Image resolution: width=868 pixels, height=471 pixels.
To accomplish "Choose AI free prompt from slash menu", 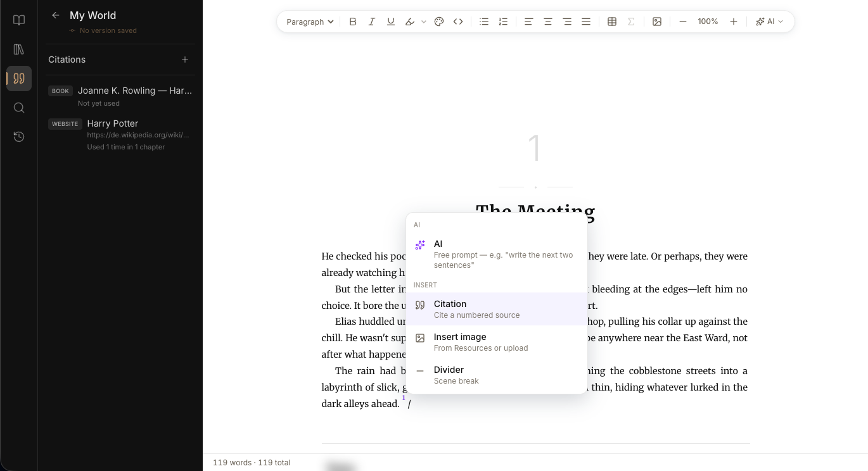I will [x=497, y=254].
